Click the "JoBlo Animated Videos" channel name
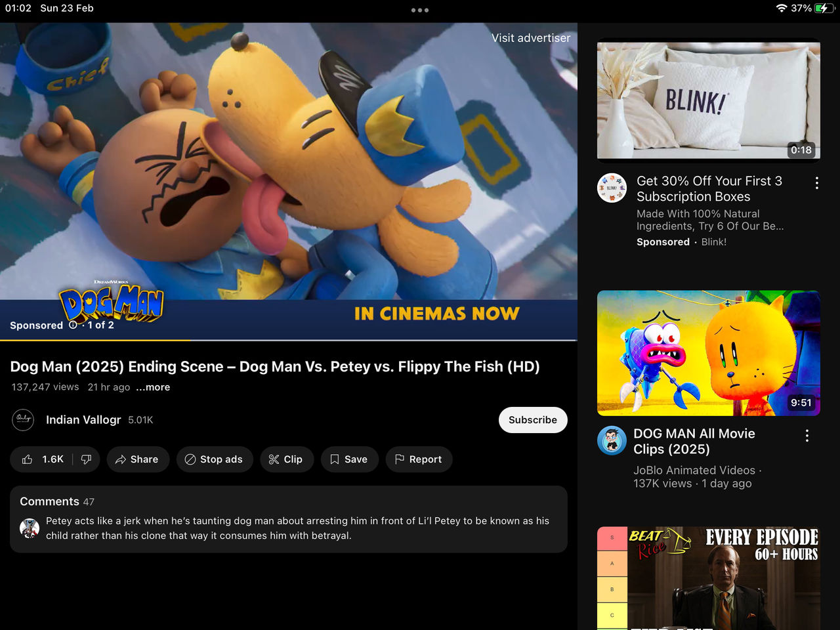Screen dimensions: 840x630 coord(694,471)
